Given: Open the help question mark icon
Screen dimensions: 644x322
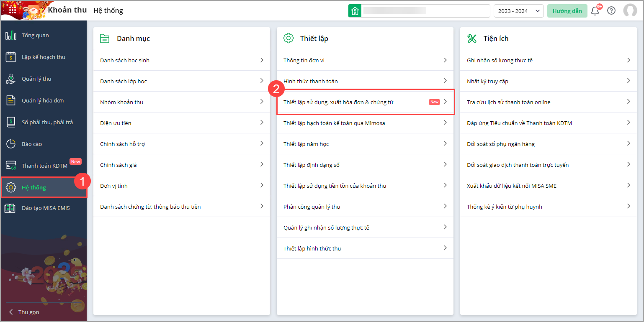Looking at the screenshot, I should click(611, 11).
